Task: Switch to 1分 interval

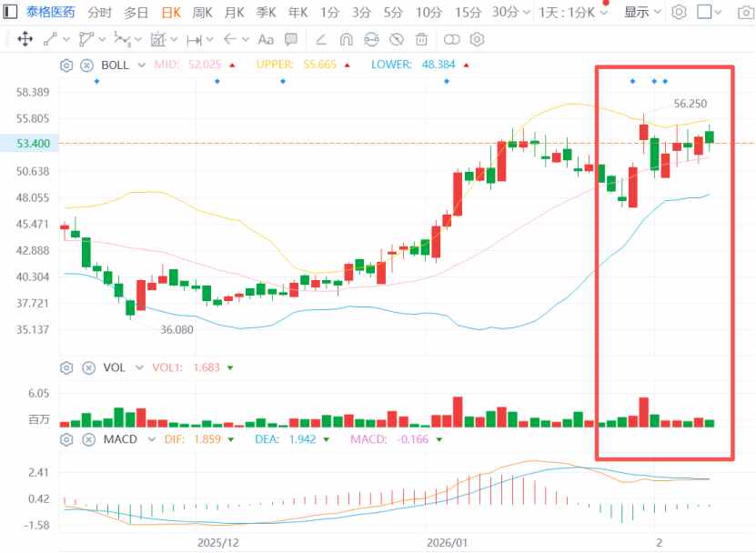Action: pyautogui.click(x=329, y=12)
